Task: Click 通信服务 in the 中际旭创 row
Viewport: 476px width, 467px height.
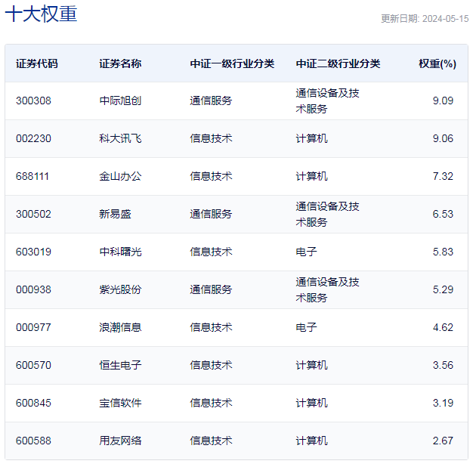Action: pyautogui.click(x=211, y=101)
